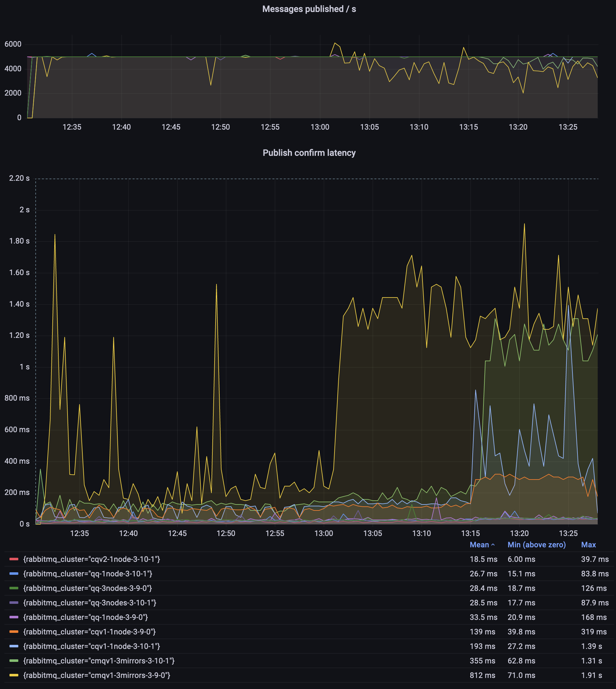Sort the legend table by Max
616x689 pixels.
click(x=588, y=545)
